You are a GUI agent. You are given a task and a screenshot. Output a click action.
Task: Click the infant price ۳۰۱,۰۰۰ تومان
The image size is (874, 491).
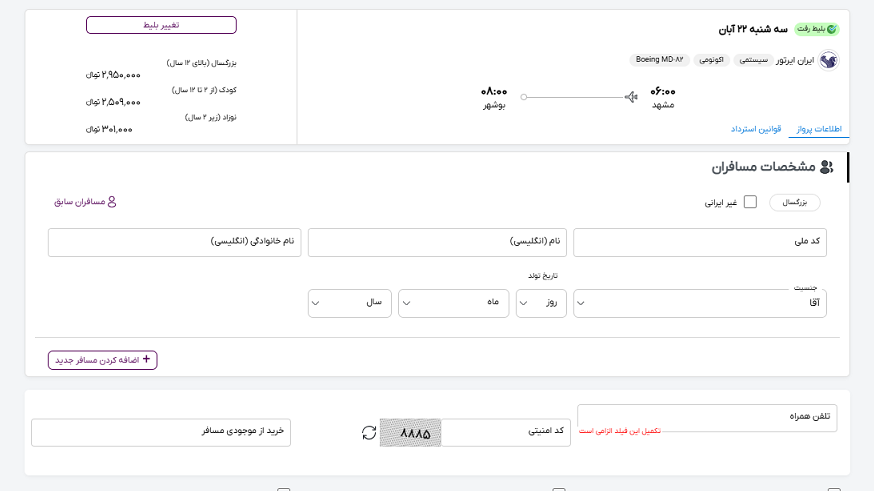tap(109, 129)
